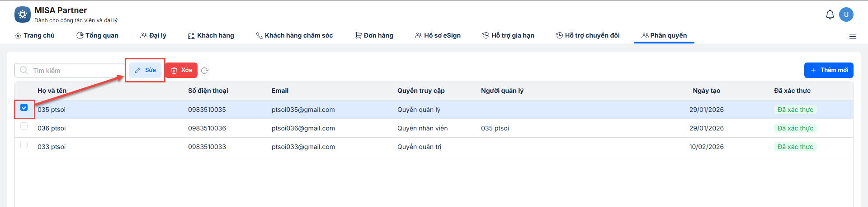868x207 pixels.
Task: Open the user avatar menu
Action: 846,14
